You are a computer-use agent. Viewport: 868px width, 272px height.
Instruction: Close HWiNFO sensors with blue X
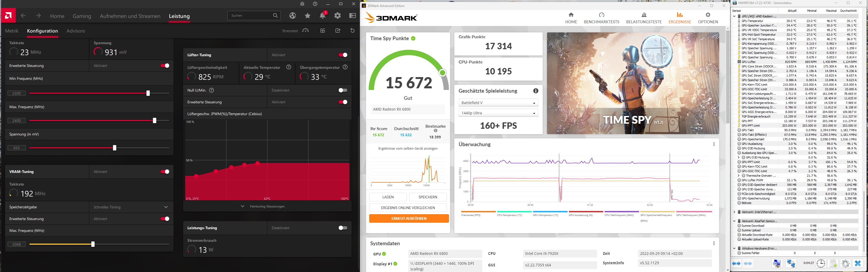[x=858, y=263]
